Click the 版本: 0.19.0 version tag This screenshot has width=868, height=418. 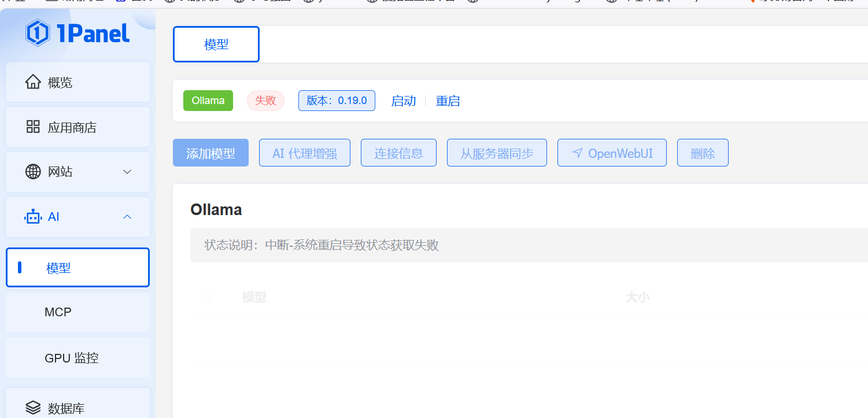point(337,101)
